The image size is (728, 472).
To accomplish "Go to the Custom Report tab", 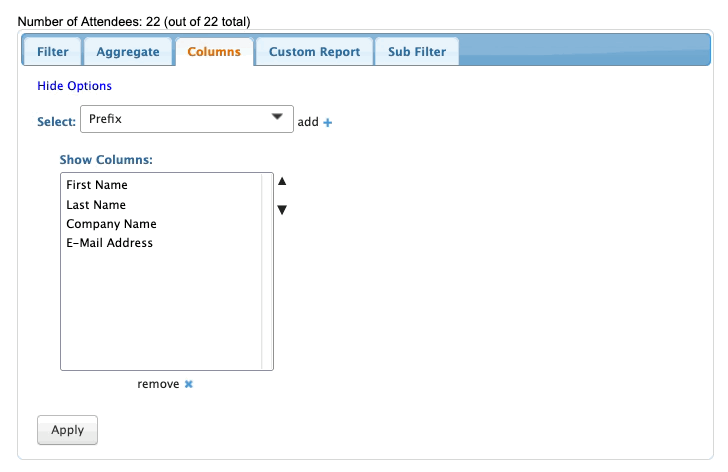I will click(314, 52).
